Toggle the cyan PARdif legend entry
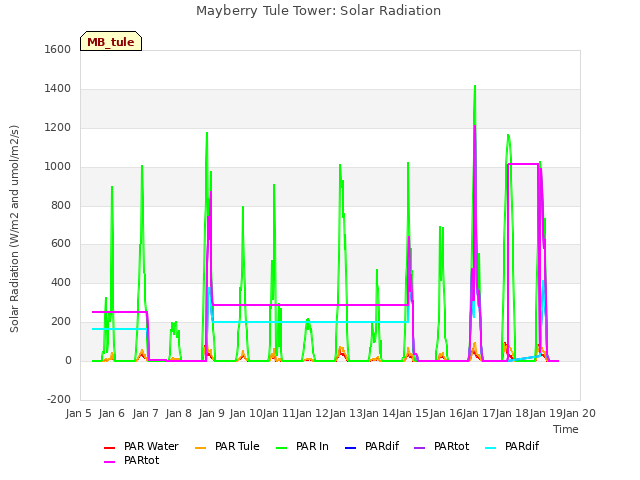This screenshot has width=640, height=480. [x=512, y=447]
